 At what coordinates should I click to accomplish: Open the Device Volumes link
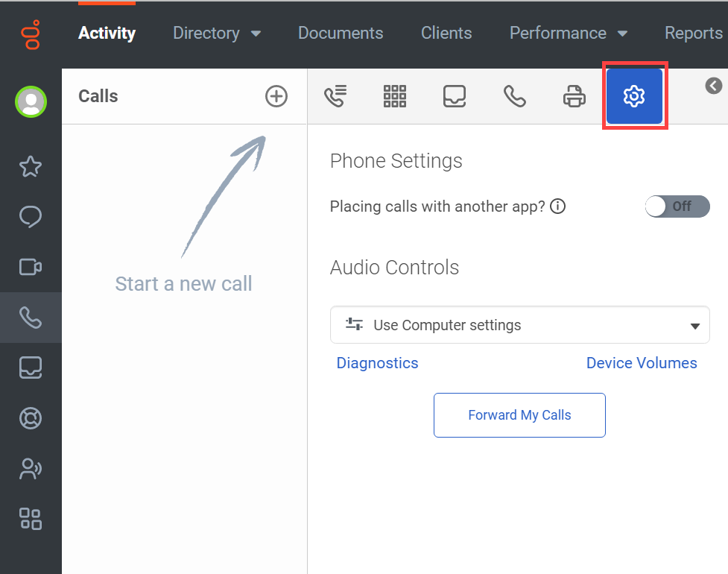click(x=642, y=363)
